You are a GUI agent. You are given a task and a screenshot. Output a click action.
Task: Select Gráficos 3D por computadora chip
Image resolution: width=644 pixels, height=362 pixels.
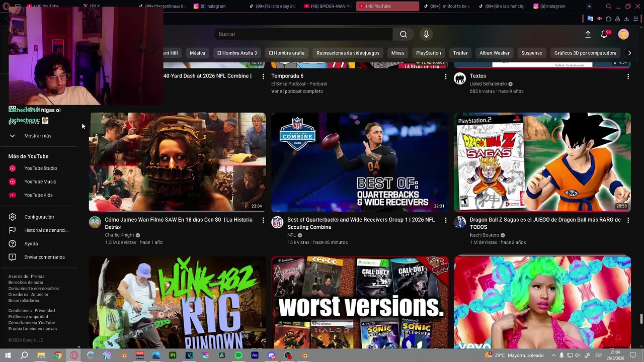[x=585, y=53]
